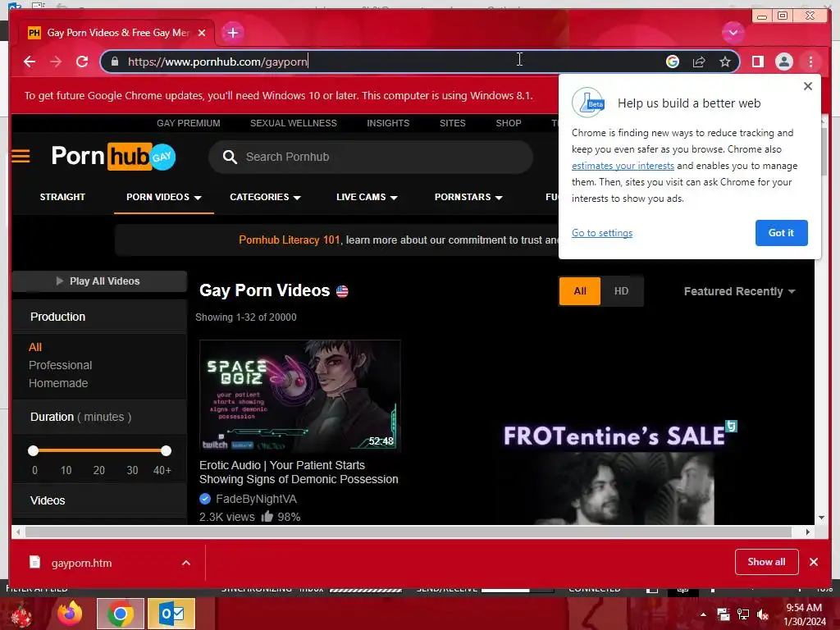Click the right duration slider handle
The width and height of the screenshot is (840, 630).
(x=166, y=450)
